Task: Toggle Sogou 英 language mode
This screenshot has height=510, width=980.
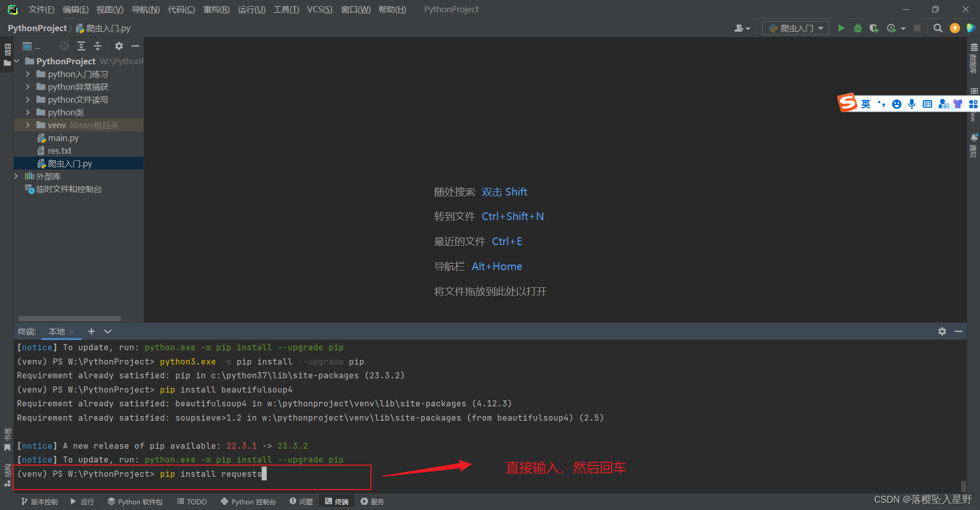Action: point(866,104)
